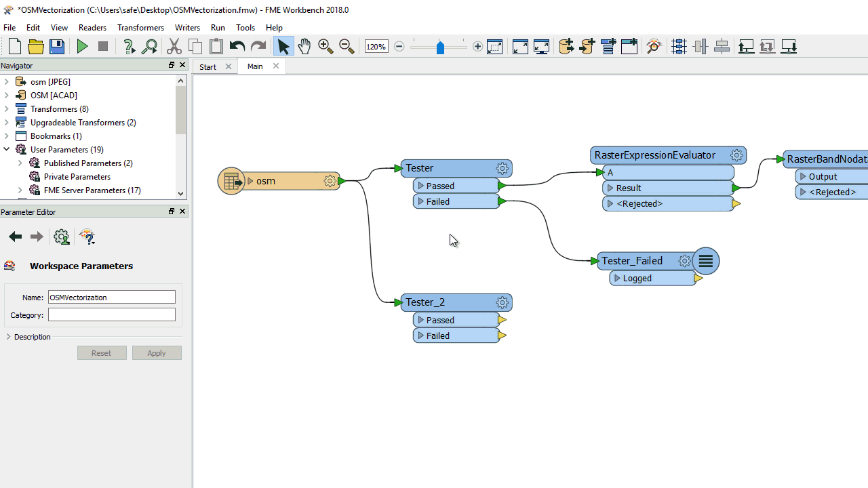Screen dimensions: 868x488
Task: Create a new workspace with the blank page icon
Action: 15,47
